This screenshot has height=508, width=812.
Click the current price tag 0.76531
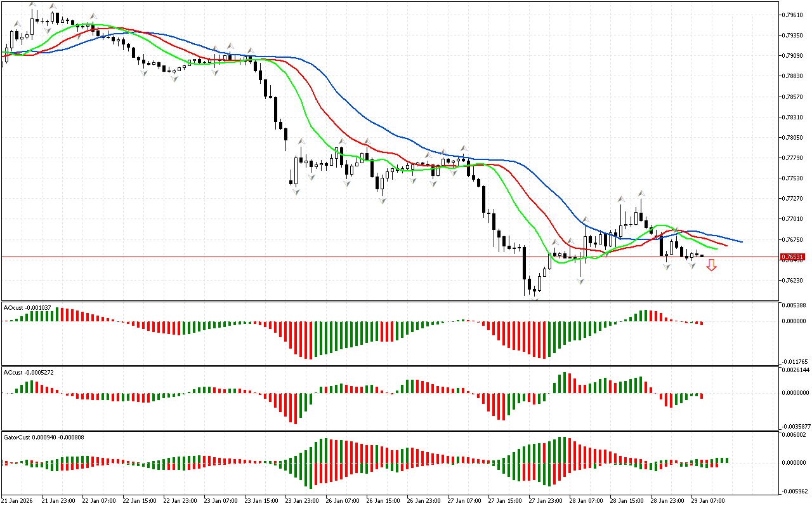[x=792, y=257]
